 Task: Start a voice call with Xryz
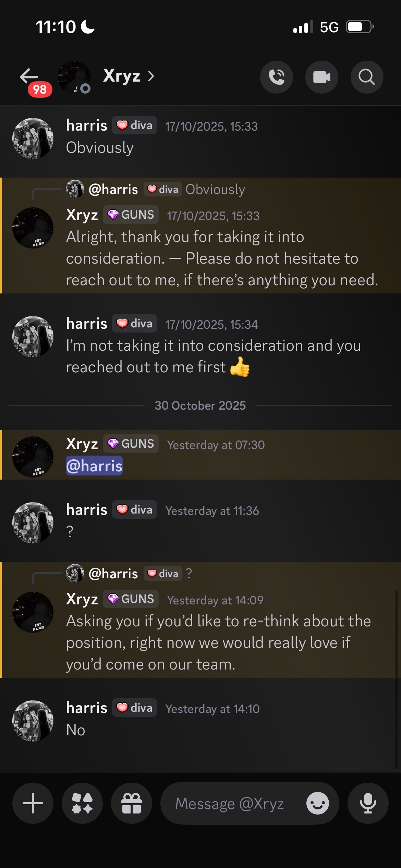click(x=277, y=77)
